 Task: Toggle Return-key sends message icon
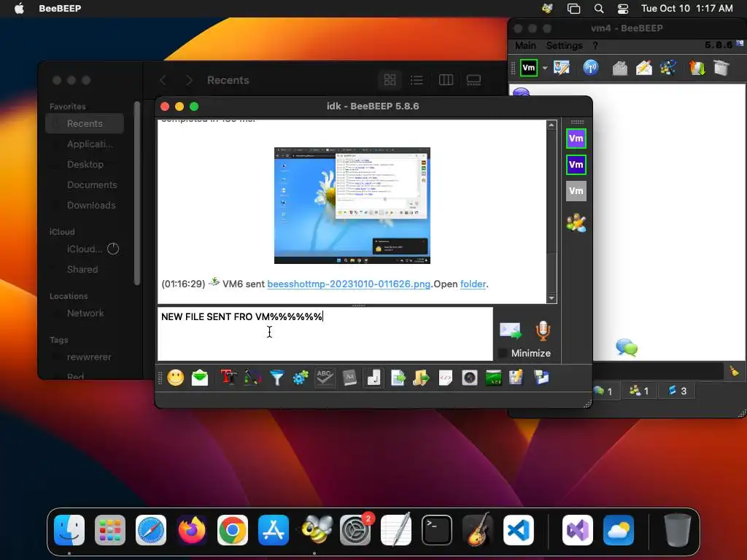[x=373, y=378]
